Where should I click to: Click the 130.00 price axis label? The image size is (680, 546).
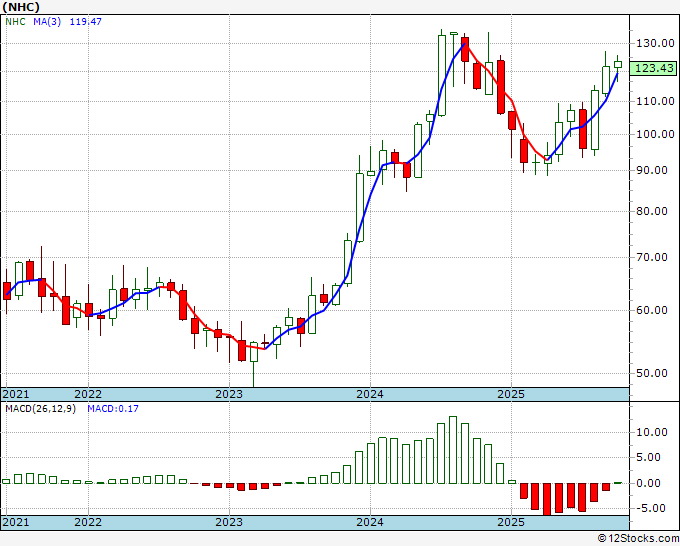(x=653, y=44)
